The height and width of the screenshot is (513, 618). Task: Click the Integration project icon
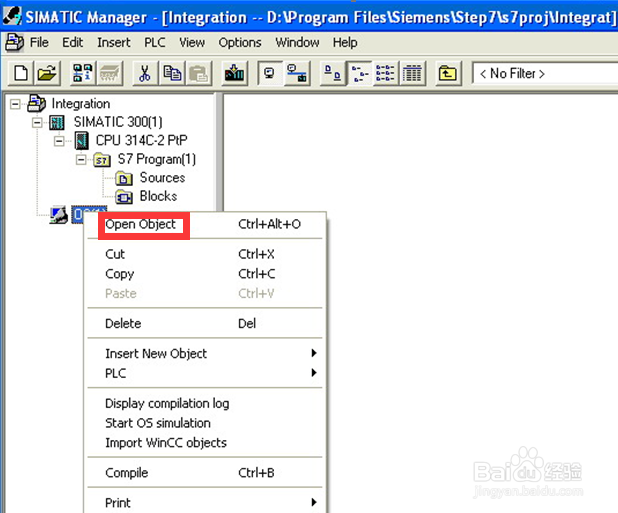click(37, 103)
